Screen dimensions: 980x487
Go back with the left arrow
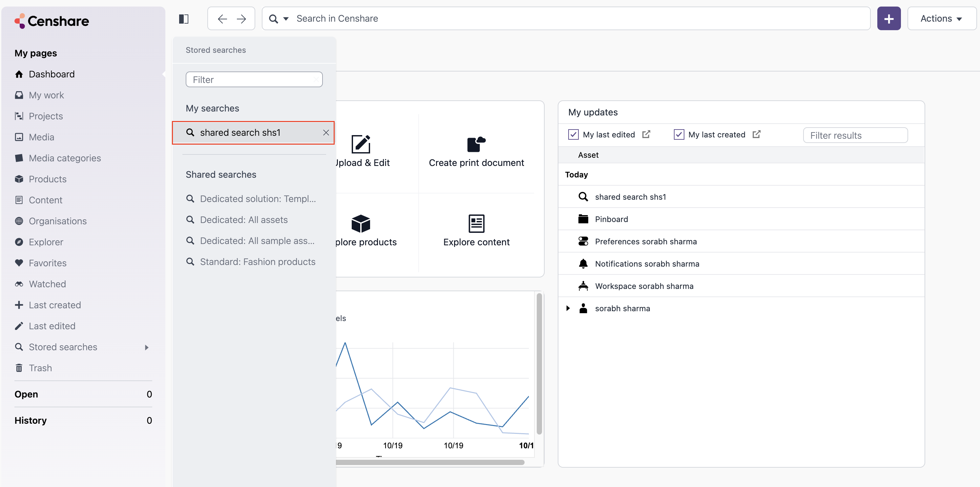[x=222, y=19]
